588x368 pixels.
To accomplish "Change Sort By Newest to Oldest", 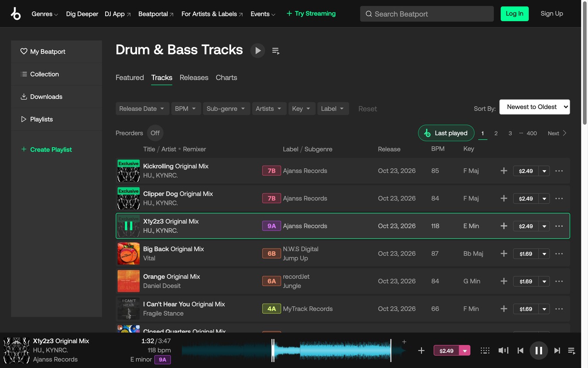I will click(x=535, y=107).
